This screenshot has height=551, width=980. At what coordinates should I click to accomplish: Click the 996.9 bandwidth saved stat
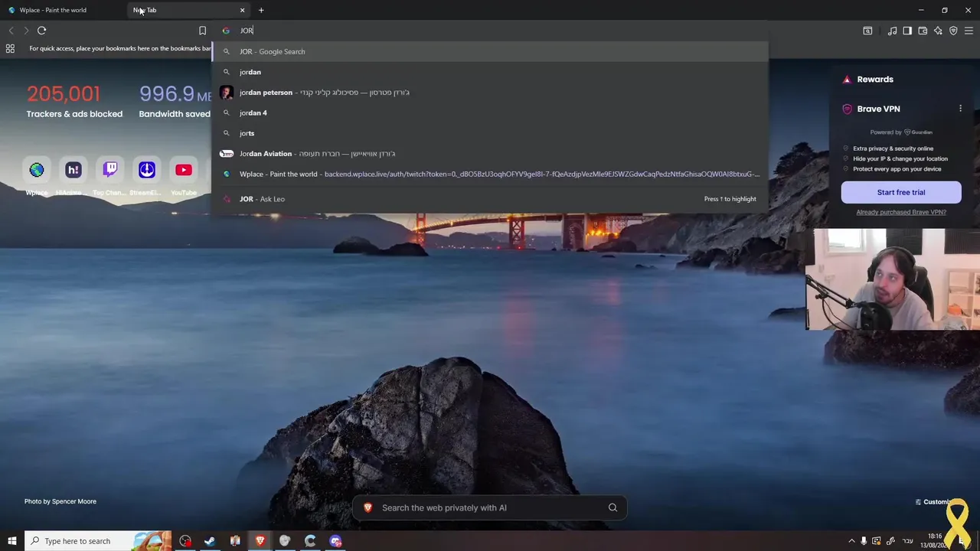tap(175, 102)
